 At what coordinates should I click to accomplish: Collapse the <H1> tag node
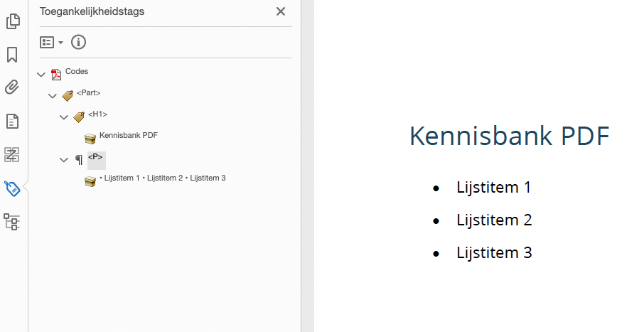64,117
